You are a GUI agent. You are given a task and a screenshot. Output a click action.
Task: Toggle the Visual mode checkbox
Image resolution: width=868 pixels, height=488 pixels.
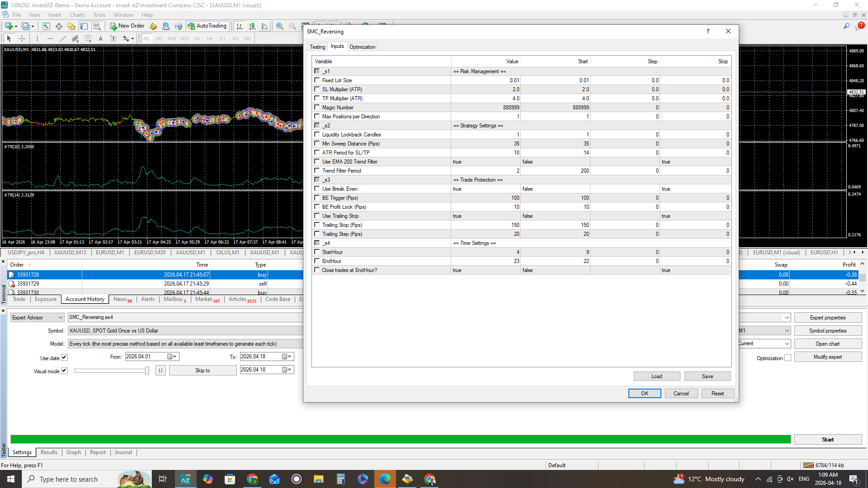[64, 371]
